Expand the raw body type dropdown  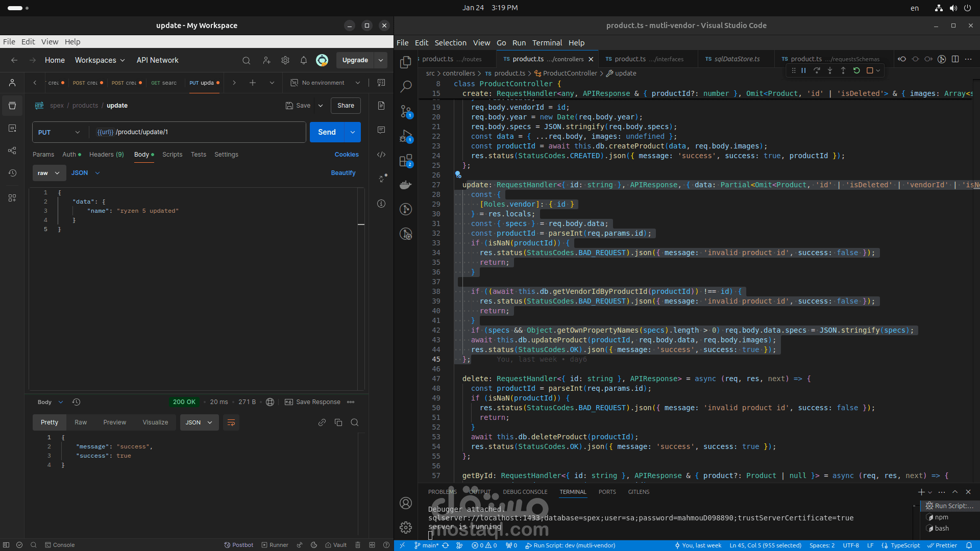click(49, 173)
